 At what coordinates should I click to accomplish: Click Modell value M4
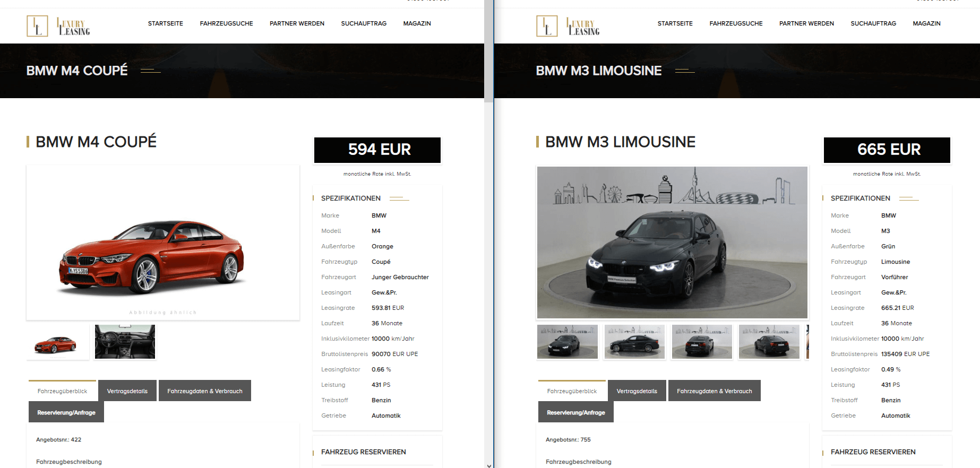coord(376,231)
